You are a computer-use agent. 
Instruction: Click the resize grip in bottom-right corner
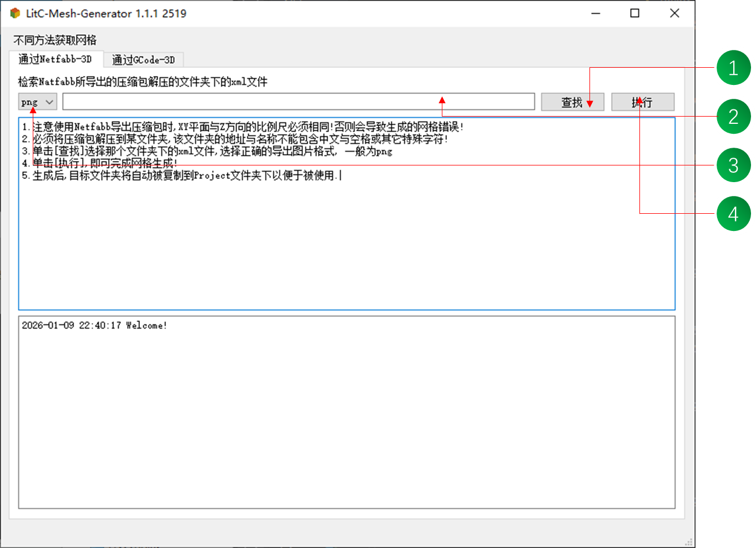click(x=688, y=540)
